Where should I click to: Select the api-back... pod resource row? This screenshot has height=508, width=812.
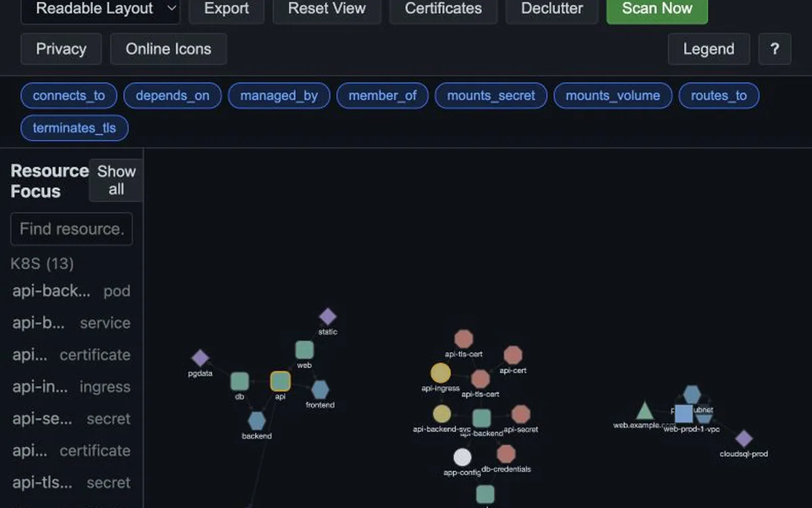point(72,291)
